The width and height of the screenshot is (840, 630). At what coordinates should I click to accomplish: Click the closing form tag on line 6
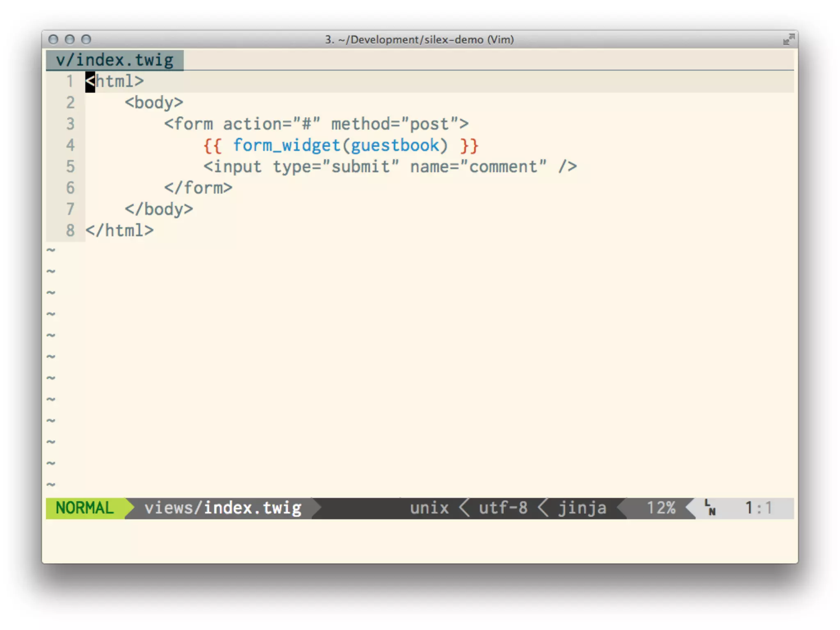pos(198,188)
